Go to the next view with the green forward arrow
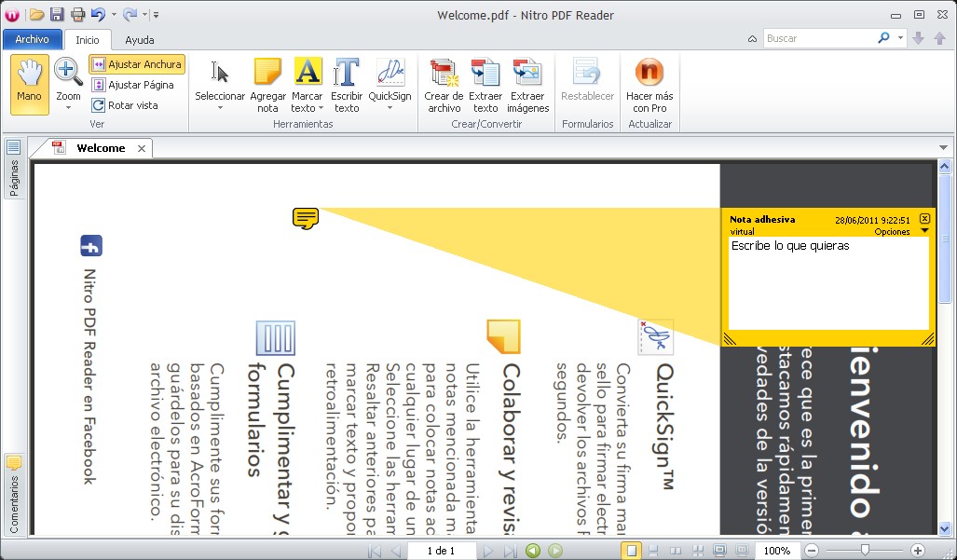This screenshot has width=957, height=560. tap(554, 551)
